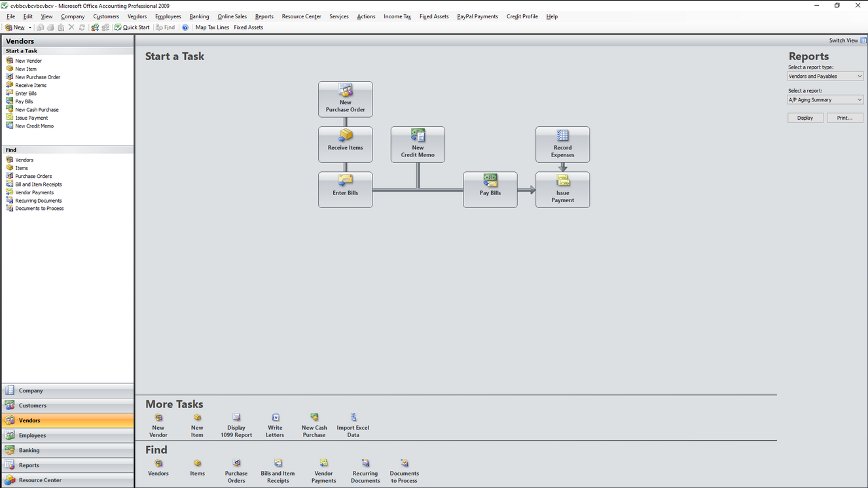Open the File menu
Screen dimensions: 868x488
(10, 16)
